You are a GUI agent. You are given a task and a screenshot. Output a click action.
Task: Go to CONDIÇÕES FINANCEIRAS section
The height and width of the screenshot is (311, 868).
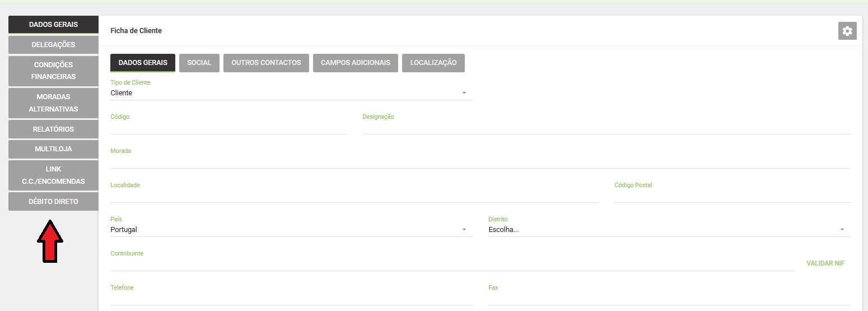point(53,71)
